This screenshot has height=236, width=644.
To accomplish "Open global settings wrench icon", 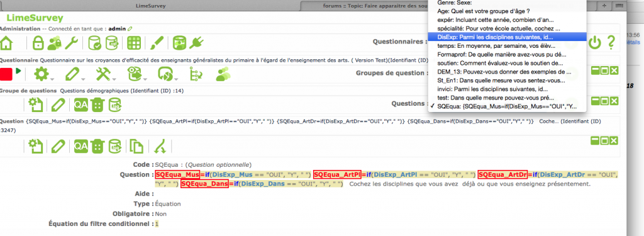I will [72, 42].
